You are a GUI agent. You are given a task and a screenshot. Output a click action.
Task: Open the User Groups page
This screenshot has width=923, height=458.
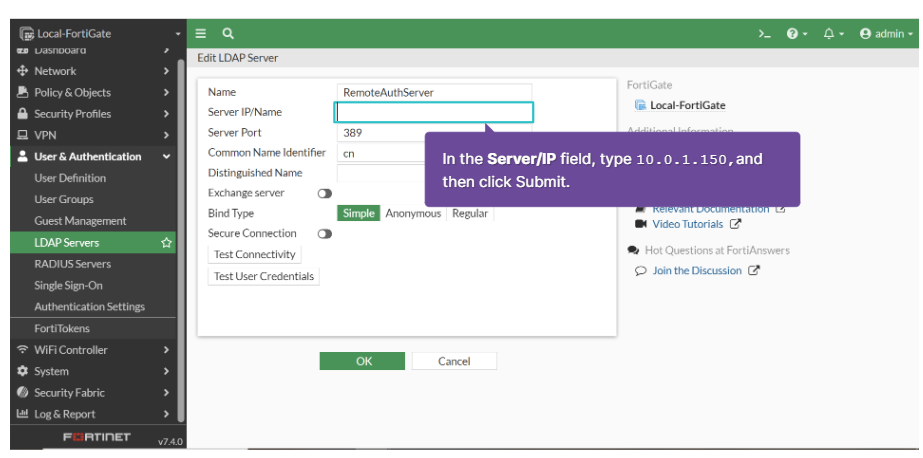click(x=64, y=199)
